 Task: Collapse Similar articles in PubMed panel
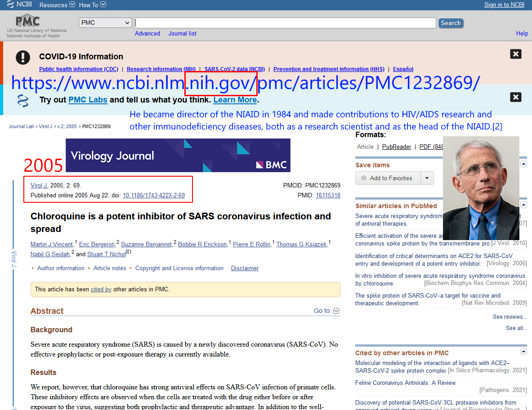(x=523, y=205)
